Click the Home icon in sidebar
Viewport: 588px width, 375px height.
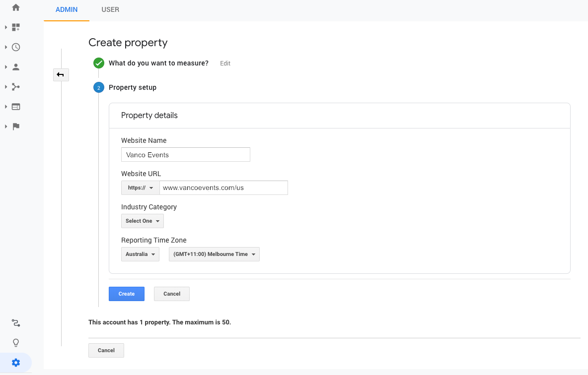pyautogui.click(x=16, y=8)
